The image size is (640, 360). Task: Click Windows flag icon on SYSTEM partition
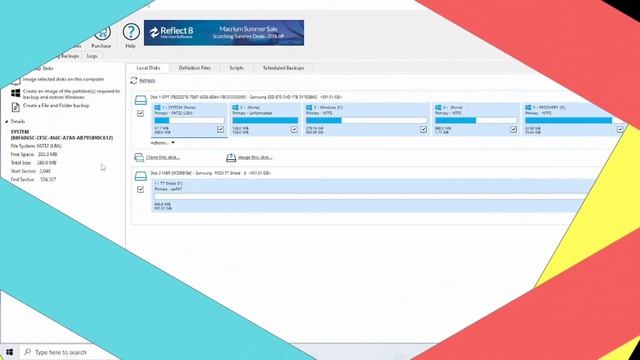[157, 107]
